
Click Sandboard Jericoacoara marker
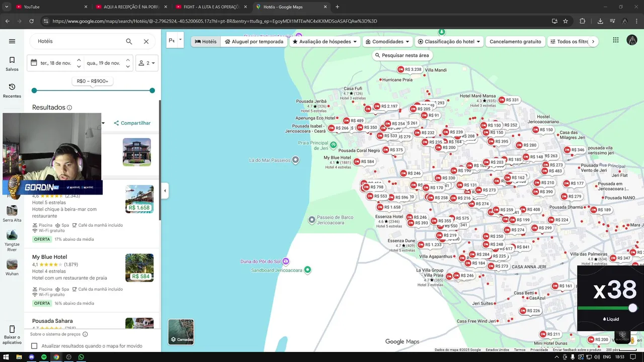pos(307,270)
